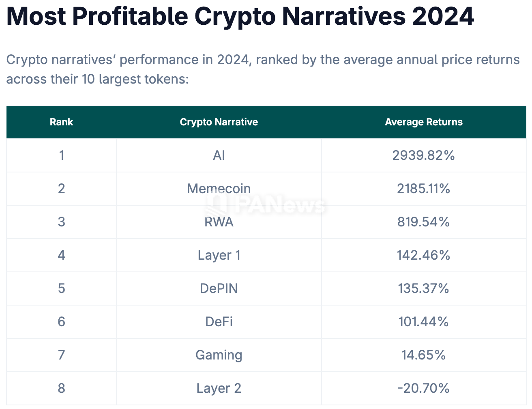This screenshot has height=409, width=532.
Task: Click the 819.54% return value
Action: pyautogui.click(x=423, y=222)
